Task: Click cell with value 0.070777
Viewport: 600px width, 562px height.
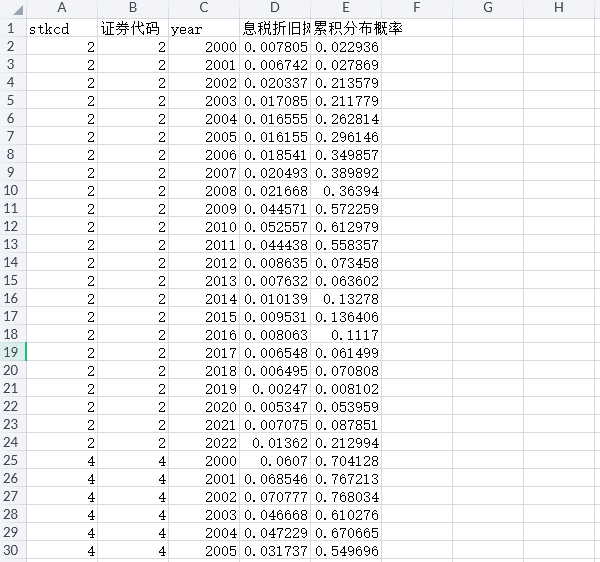Action: tap(275, 497)
